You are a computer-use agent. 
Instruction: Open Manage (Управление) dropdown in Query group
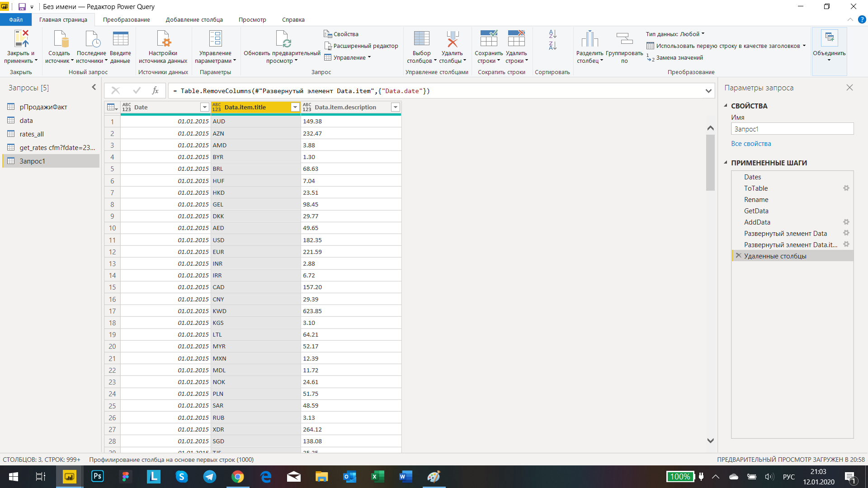[347, 57]
